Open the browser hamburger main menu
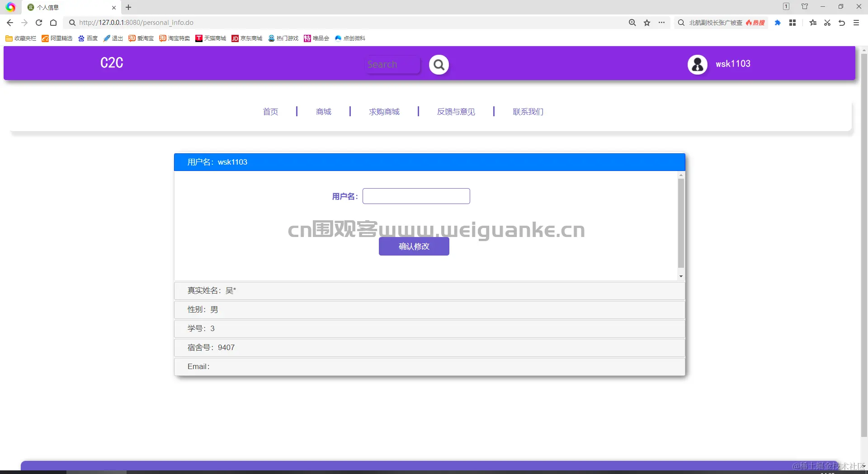 [856, 23]
